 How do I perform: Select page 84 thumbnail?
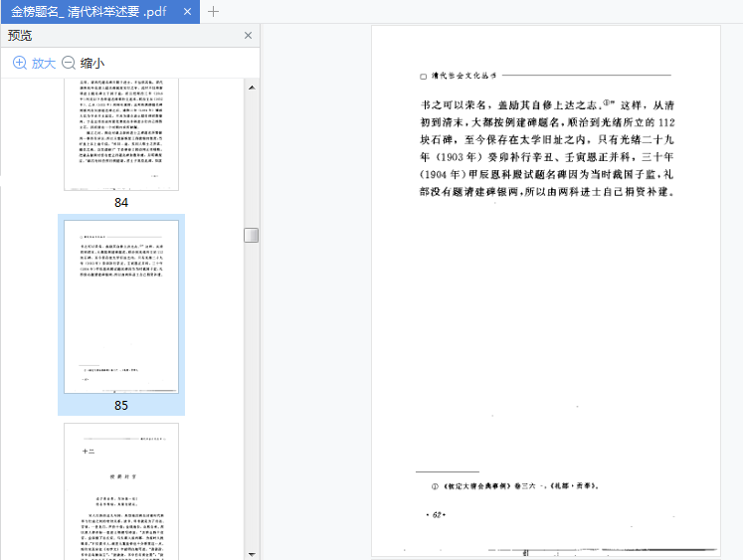pos(121,134)
